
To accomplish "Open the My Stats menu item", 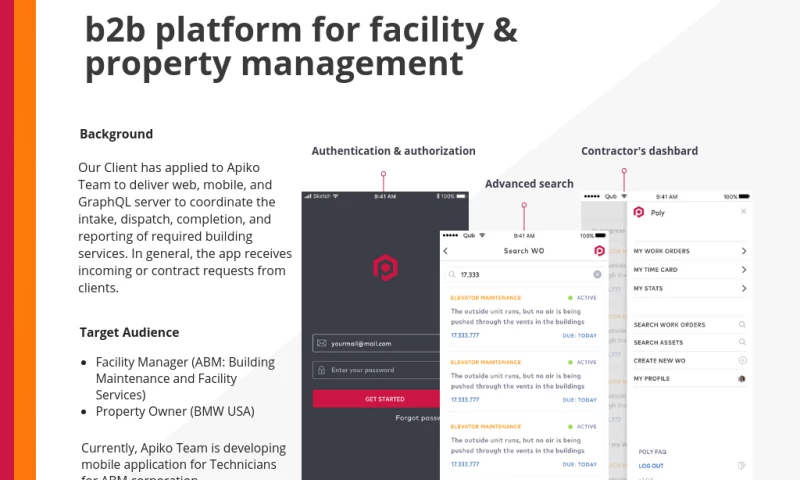I will point(690,288).
